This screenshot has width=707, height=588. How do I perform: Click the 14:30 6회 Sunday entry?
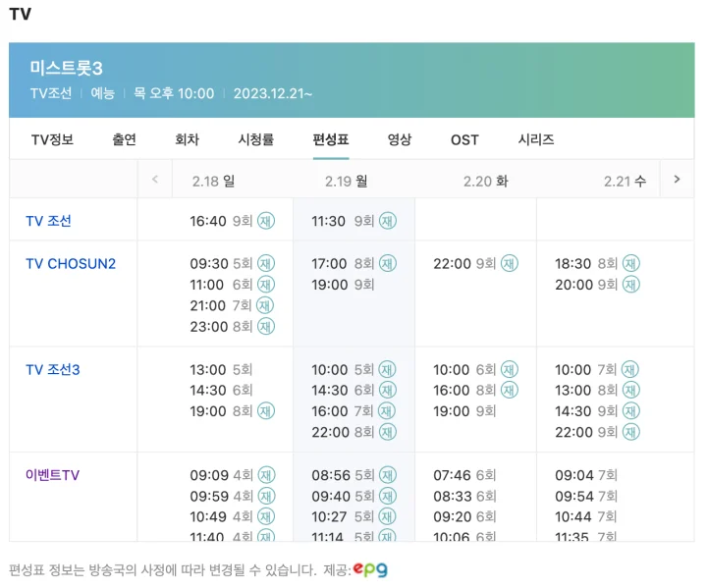point(221,390)
